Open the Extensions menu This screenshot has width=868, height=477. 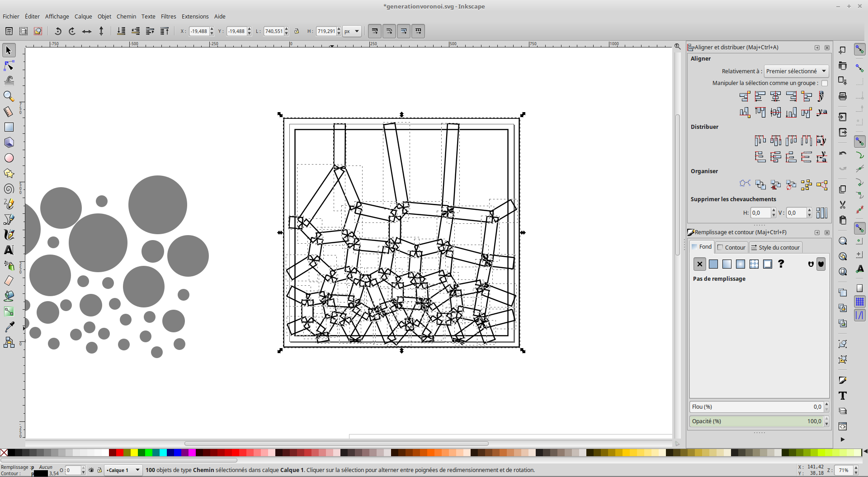(195, 16)
